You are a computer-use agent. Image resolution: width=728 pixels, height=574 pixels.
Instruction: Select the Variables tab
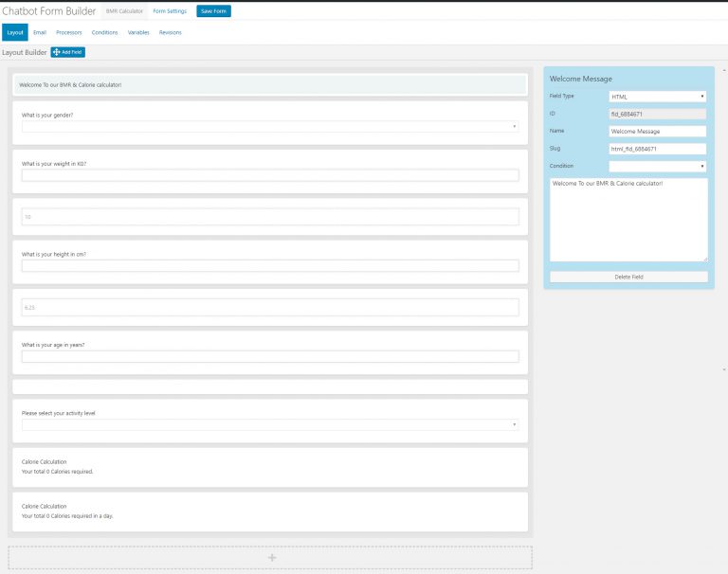click(x=138, y=32)
